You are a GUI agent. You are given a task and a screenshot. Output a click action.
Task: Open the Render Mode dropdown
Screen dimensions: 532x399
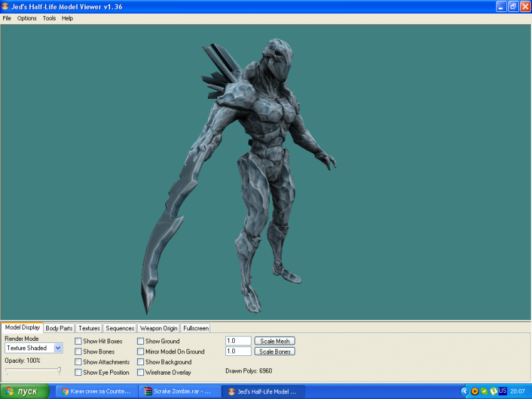pos(58,348)
